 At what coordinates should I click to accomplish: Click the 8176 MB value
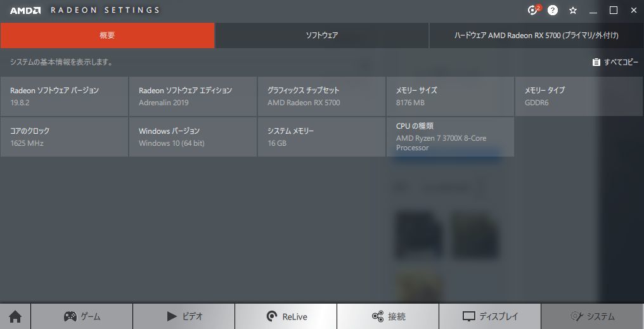pos(410,103)
